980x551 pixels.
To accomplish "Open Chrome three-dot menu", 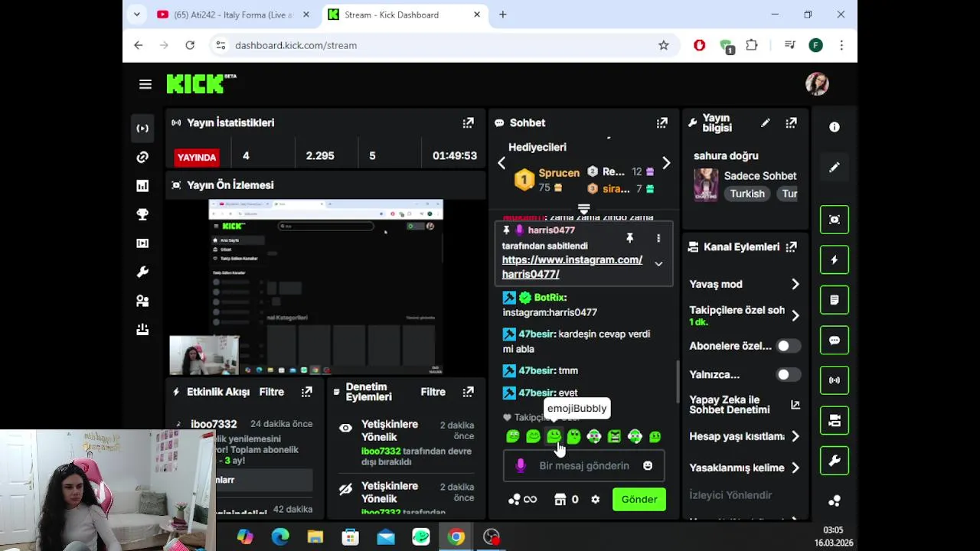I will (x=841, y=45).
